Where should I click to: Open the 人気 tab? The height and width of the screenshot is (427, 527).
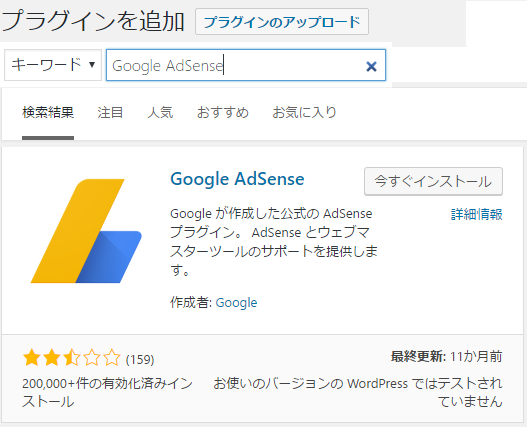point(160,112)
